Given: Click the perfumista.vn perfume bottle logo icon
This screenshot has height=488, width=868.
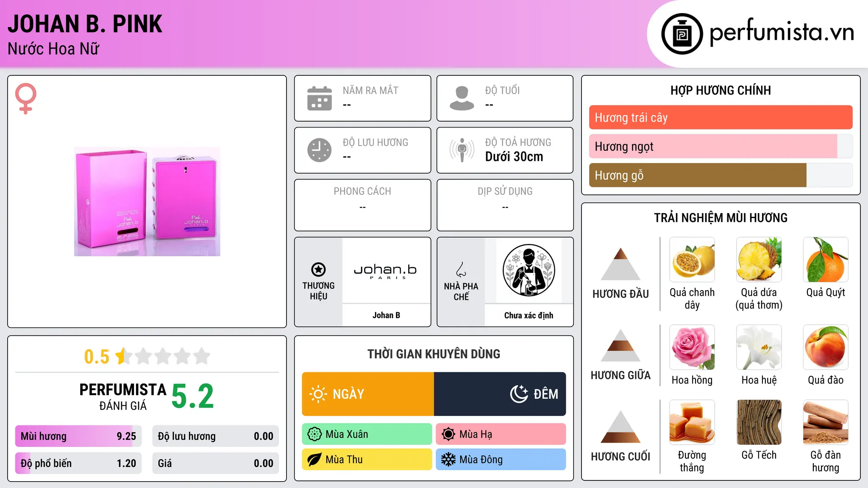Looking at the screenshot, I should pos(682,34).
